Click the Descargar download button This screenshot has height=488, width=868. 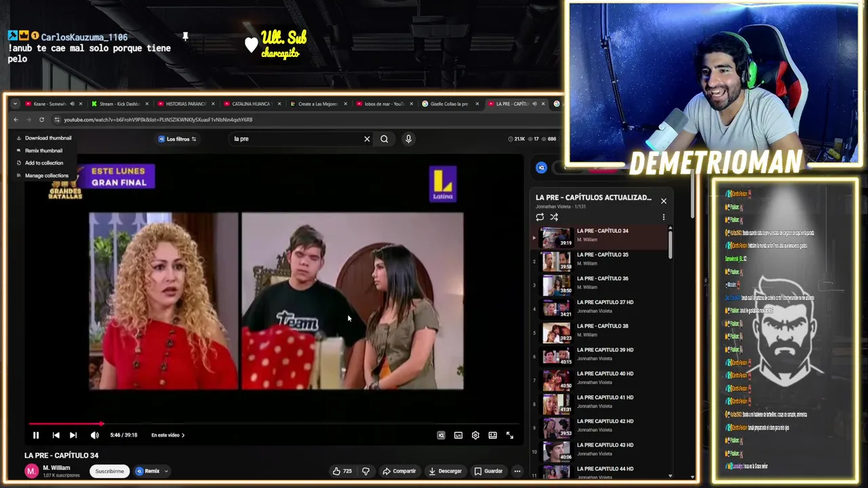pyautogui.click(x=446, y=471)
